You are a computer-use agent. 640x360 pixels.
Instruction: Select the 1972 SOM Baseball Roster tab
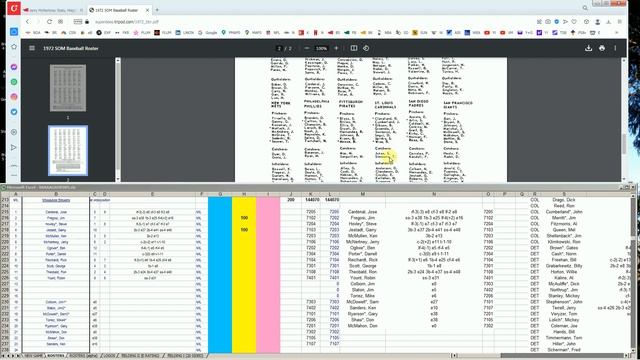[x=118, y=10]
